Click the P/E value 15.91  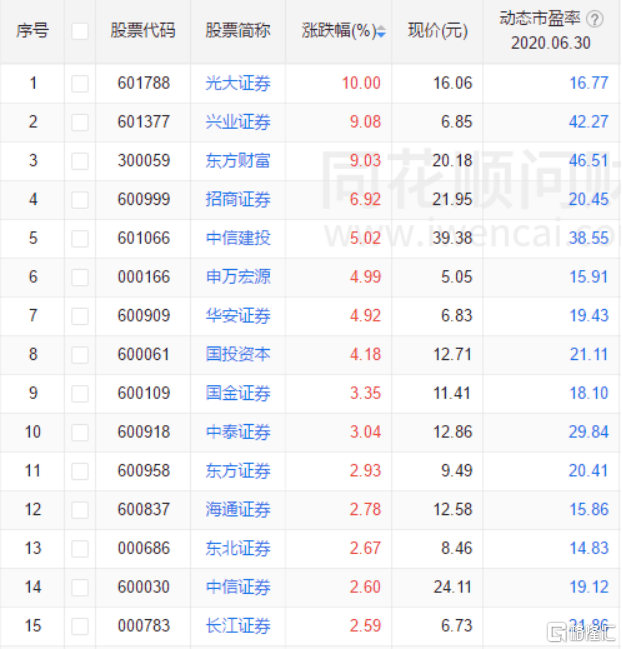pyautogui.click(x=589, y=277)
